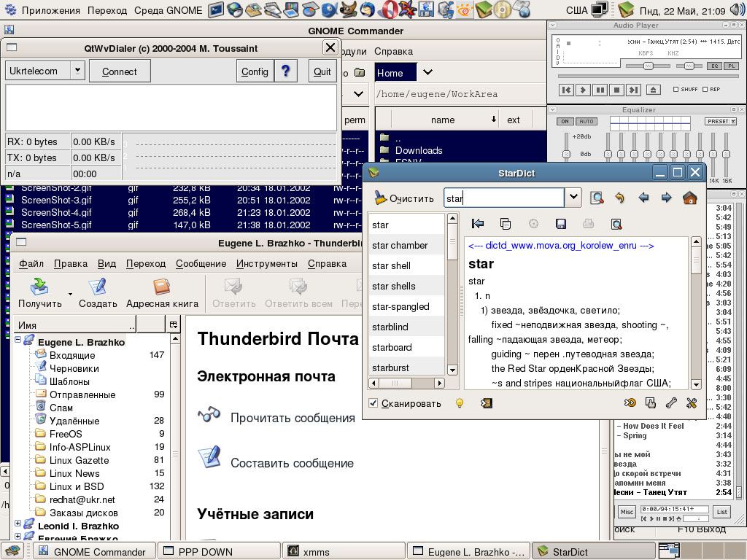Open Thunderbird's Правка menu
Viewport: 747px width, 560px height.
[71, 263]
